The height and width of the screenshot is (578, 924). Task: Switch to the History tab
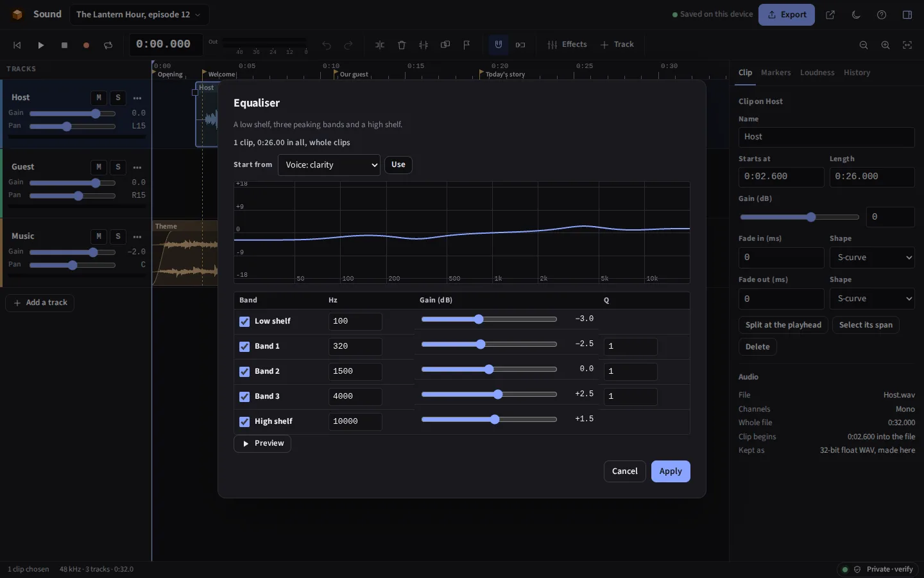pos(857,73)
